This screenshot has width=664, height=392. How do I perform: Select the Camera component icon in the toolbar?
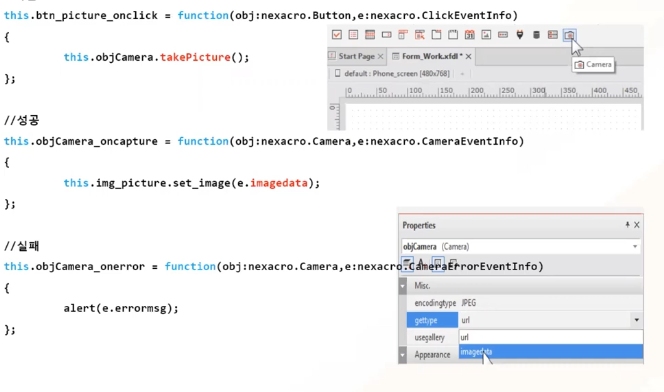(569, 35)
